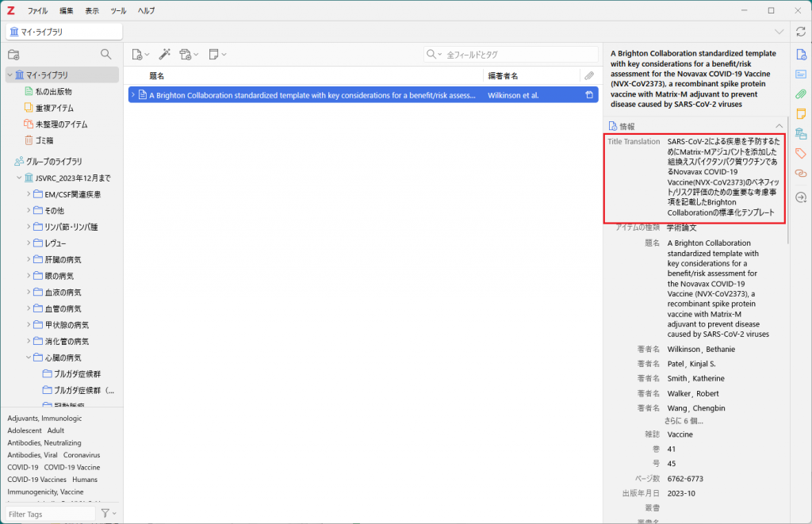Screen dimensions: 812x524
Task: Click the new collection icon
Action: pos(14,55)
